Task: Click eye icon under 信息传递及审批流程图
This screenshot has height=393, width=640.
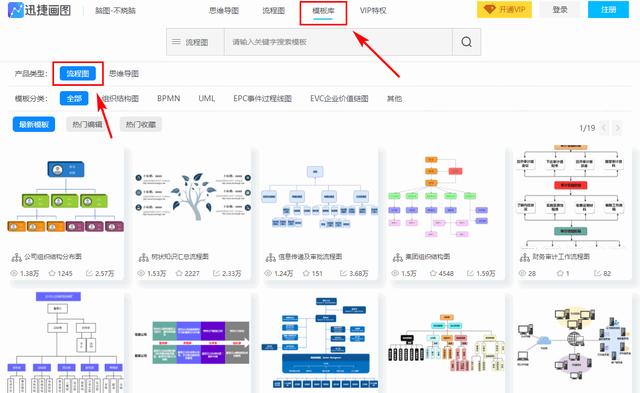Action: [268, 273]
